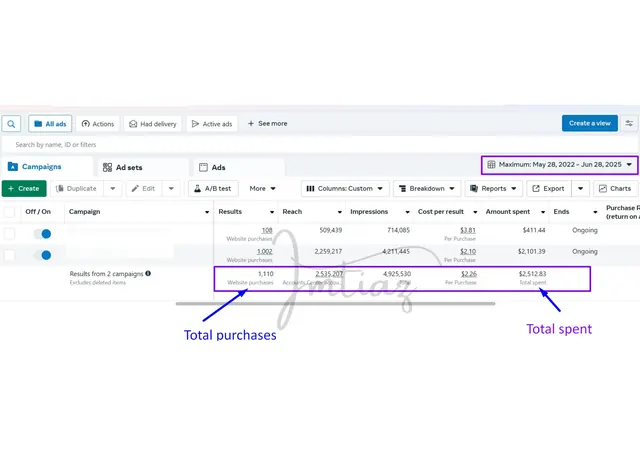
Task: Click the $3.81 cost per result link
Action: (x=468, y=230)
